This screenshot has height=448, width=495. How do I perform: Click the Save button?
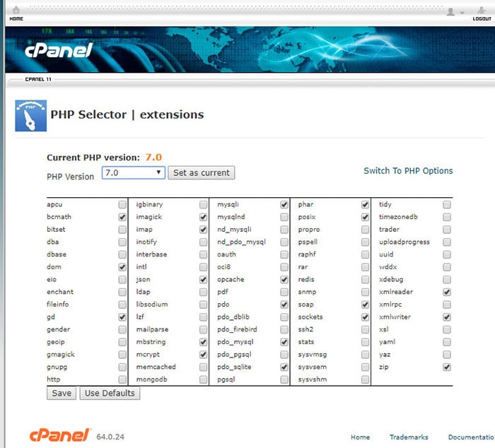62,394
